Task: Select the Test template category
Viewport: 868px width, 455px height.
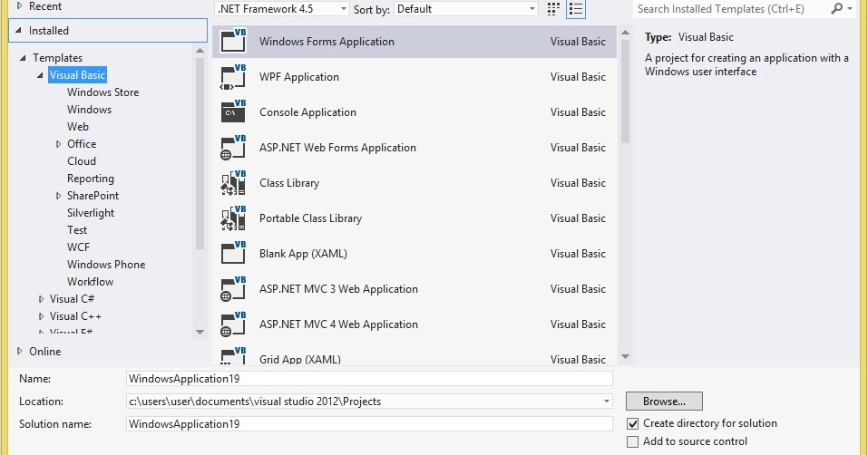Action: pos(77,230)
